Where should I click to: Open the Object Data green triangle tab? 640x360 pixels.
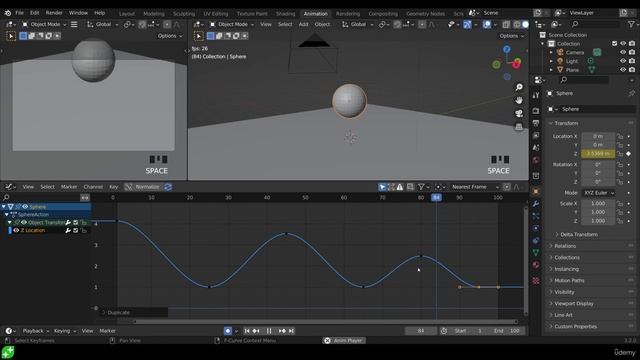point(536,253)
